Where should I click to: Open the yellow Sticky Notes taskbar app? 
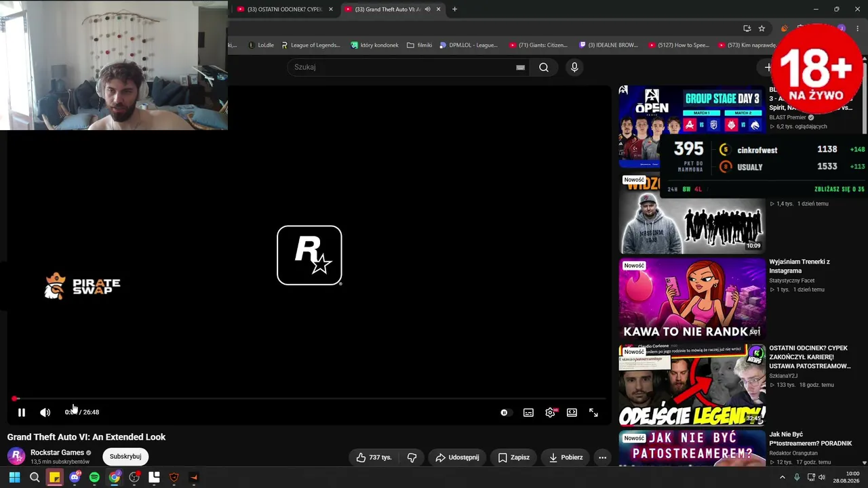pos(54,477)
